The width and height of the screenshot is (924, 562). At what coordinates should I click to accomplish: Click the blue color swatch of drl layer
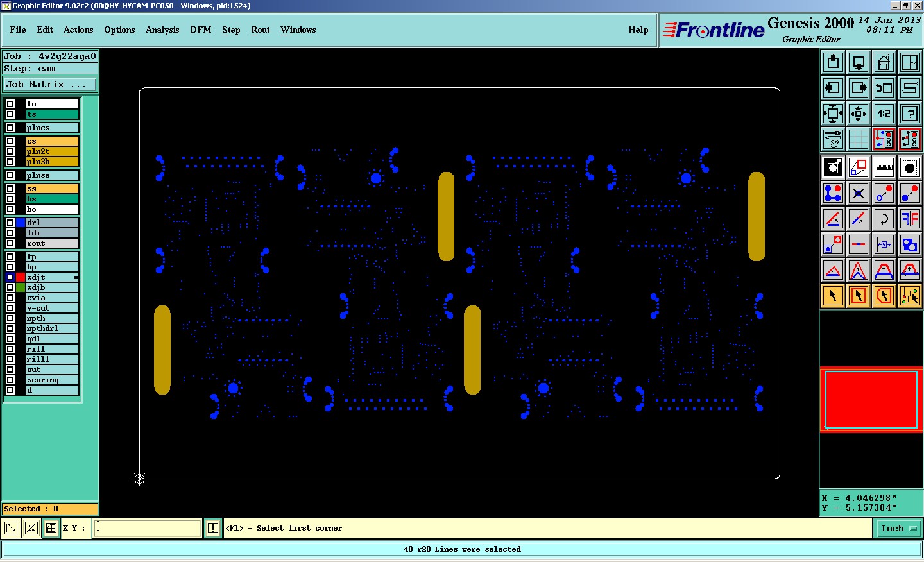[21, 223]
